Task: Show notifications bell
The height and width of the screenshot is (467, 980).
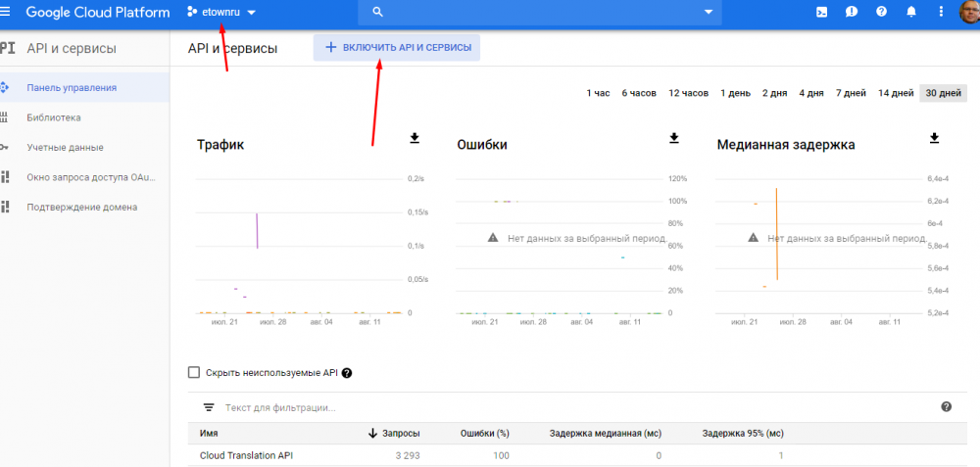Action: tap(911, 12)
